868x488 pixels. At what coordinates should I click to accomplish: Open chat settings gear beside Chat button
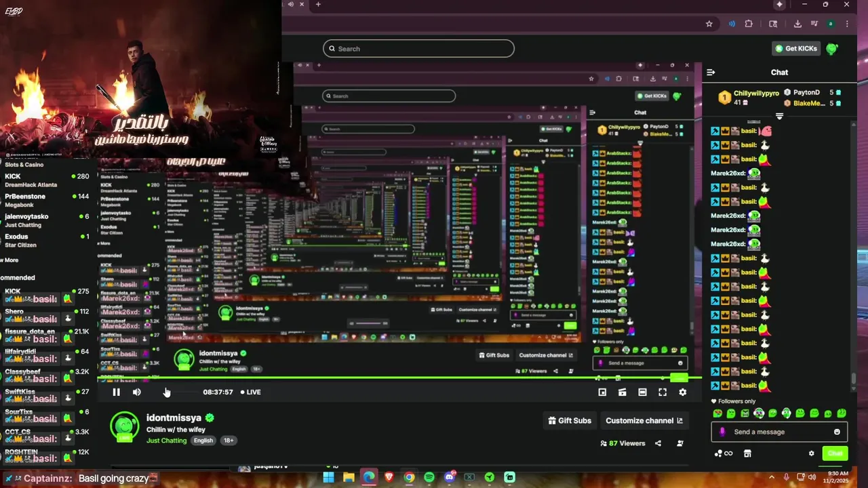(x=811, y=453)
